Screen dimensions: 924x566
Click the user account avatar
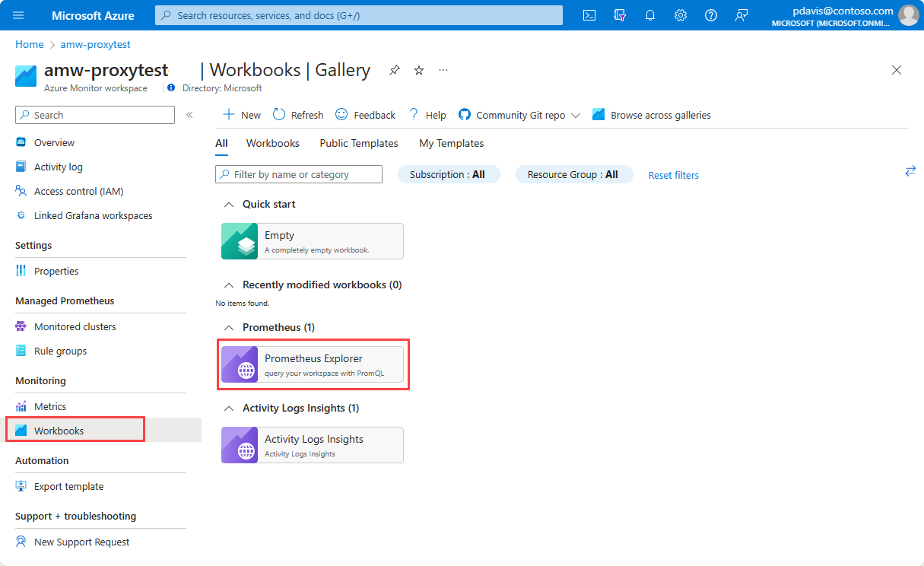pyautogui.click(x=908, y=15)
